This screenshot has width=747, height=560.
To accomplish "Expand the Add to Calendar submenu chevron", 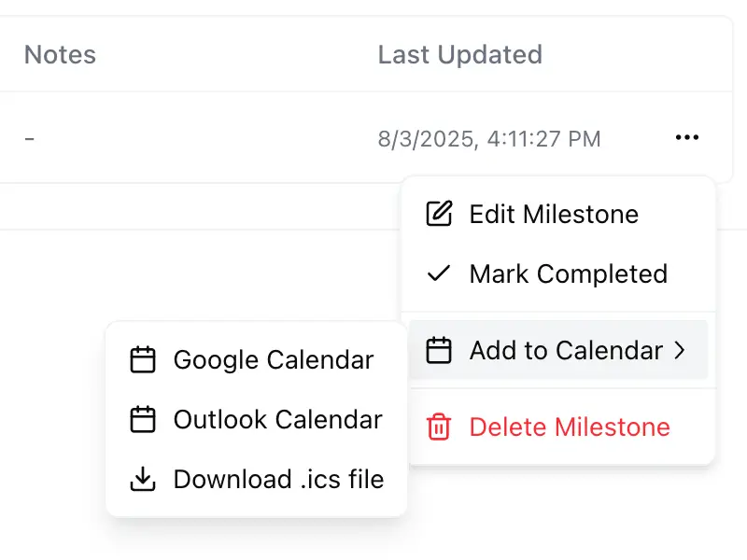I will tap(681, 350).
